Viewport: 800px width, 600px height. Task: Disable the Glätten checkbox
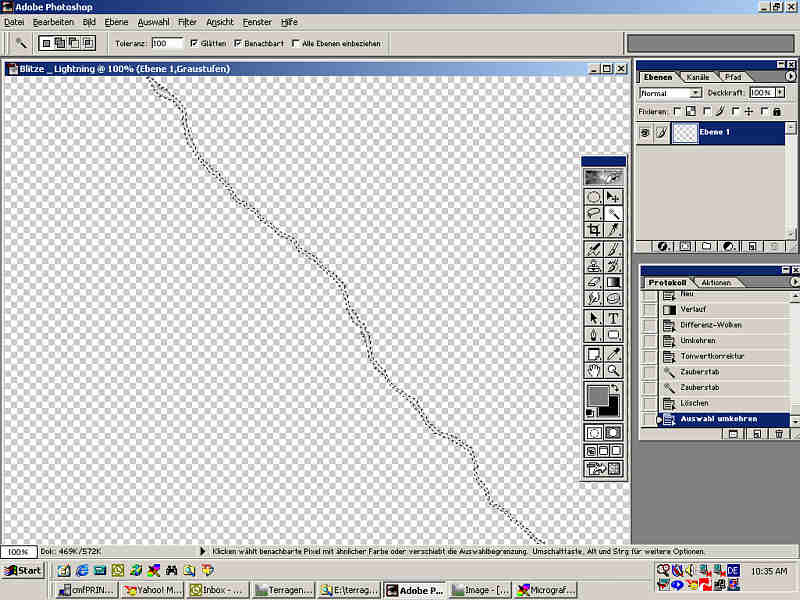[194, 44]
